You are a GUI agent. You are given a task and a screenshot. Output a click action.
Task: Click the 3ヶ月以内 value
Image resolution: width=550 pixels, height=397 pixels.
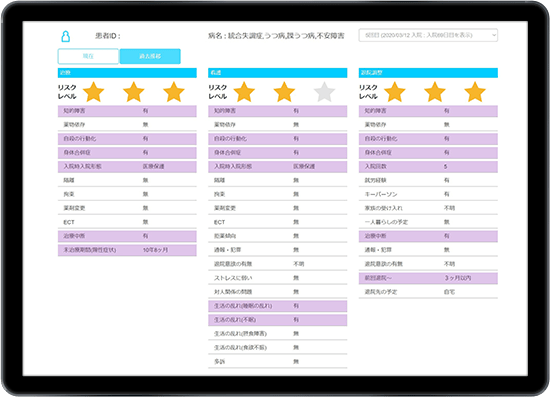tap(458, 278)
